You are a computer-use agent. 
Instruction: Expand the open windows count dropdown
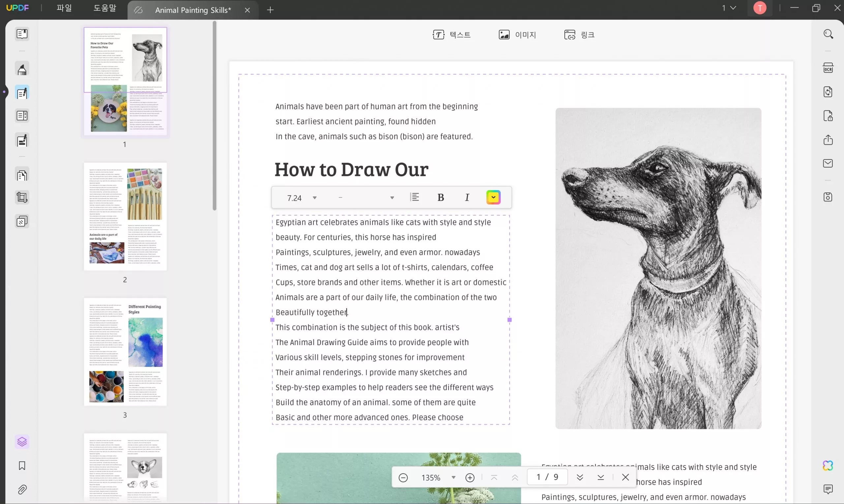pyautogui.click(x=729, y=8)
